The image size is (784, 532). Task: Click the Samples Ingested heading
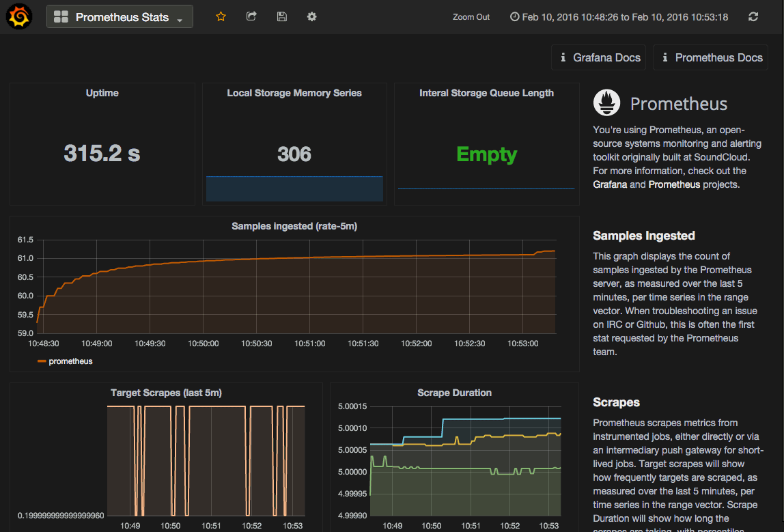[x=644, y=236]
